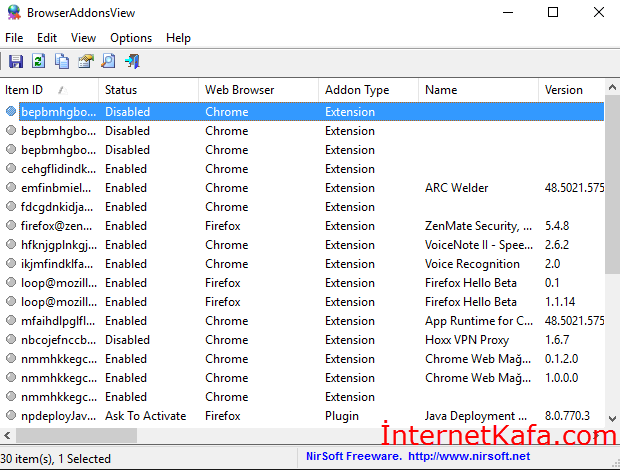Click the Find toolbar icon
Screen dimensions: 620x470
[108, 61]
